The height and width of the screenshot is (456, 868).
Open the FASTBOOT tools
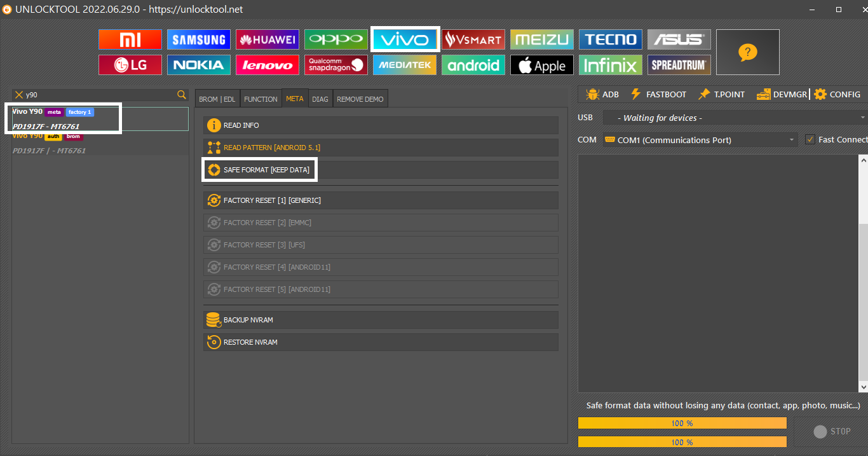click(x=658, y=94)
